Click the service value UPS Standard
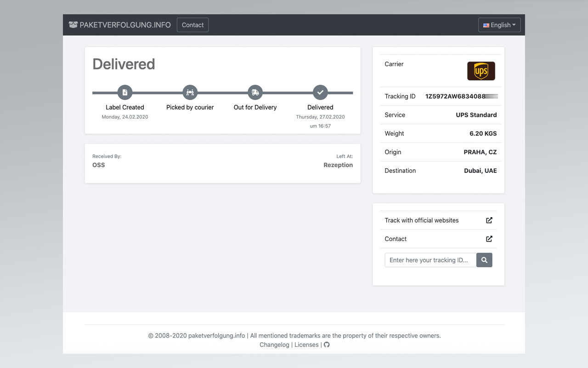 (x=476, y=115)
